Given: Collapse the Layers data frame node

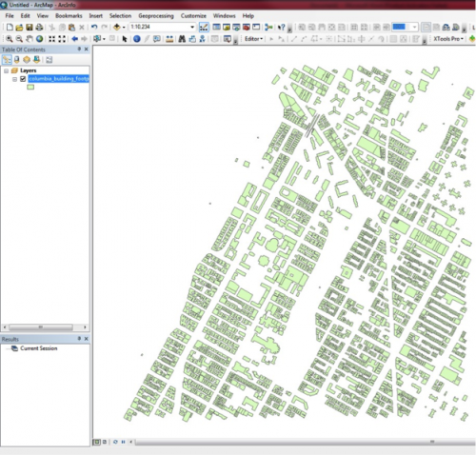Looking at the screenshot, I should pos(6,70).
